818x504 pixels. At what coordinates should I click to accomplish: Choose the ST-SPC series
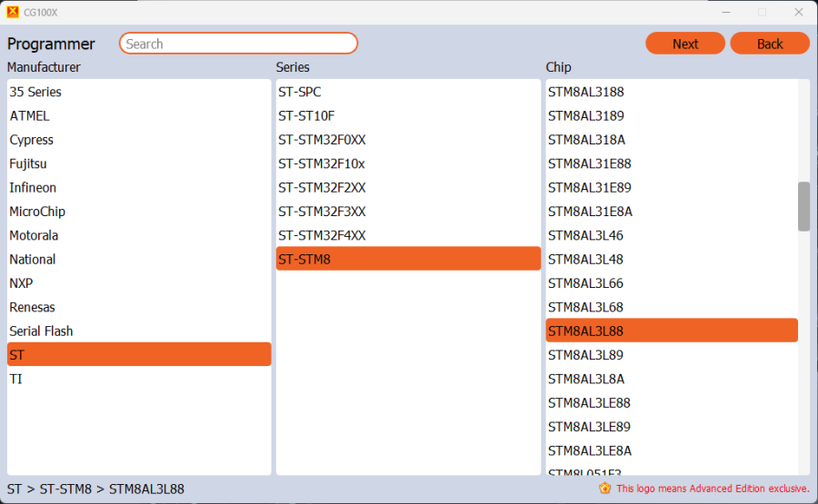(300, 92)
